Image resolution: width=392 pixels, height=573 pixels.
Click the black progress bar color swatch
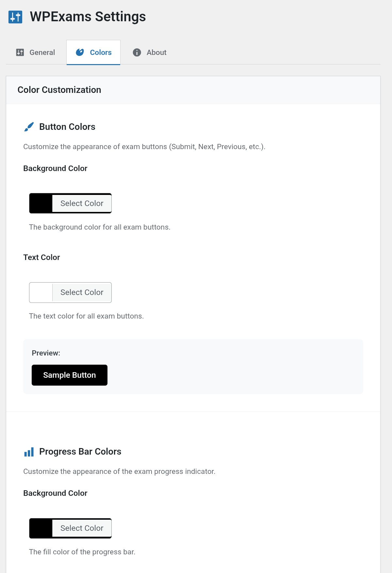click(x=40, y=528)
